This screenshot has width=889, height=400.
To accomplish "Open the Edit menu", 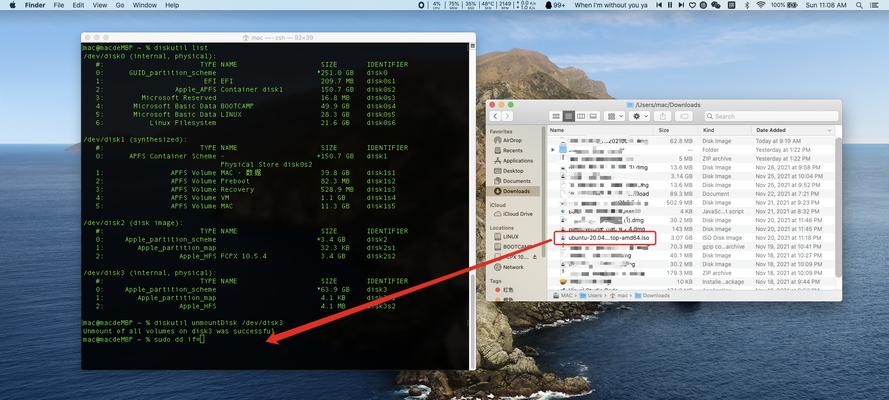I will click(x=78, y=5).
